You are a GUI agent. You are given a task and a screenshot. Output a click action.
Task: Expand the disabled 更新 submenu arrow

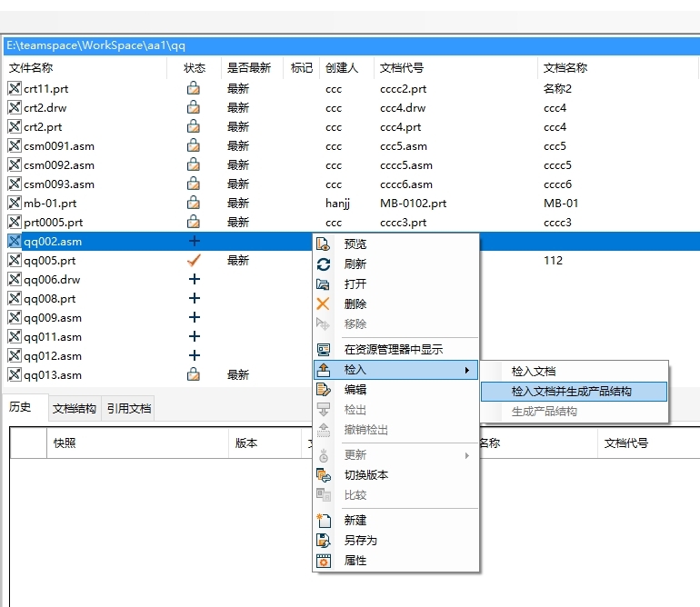click(467, 455)
